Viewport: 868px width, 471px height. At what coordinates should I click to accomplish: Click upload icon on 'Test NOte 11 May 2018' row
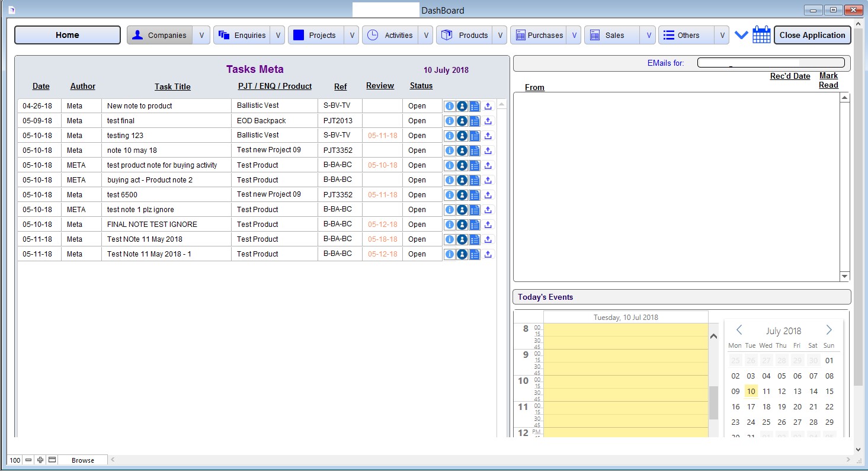point(488,239)
